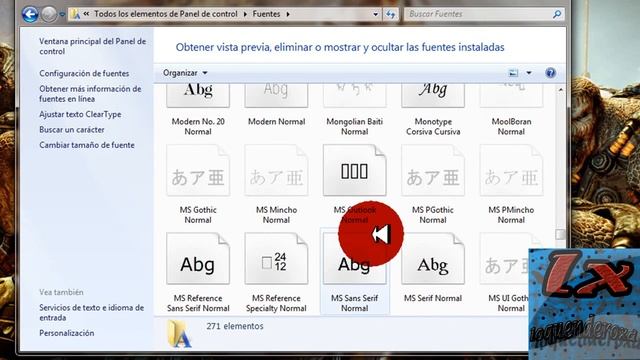Go back with the blue Back arrow

coord(30,14)
